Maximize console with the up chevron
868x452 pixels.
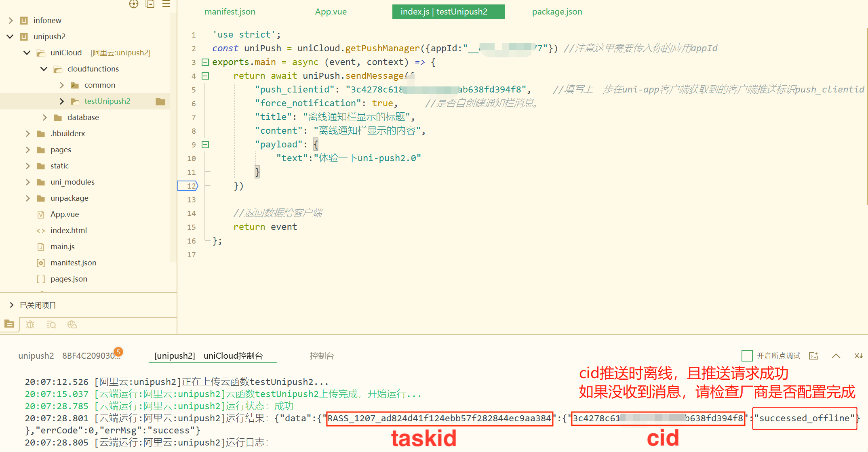836,356
